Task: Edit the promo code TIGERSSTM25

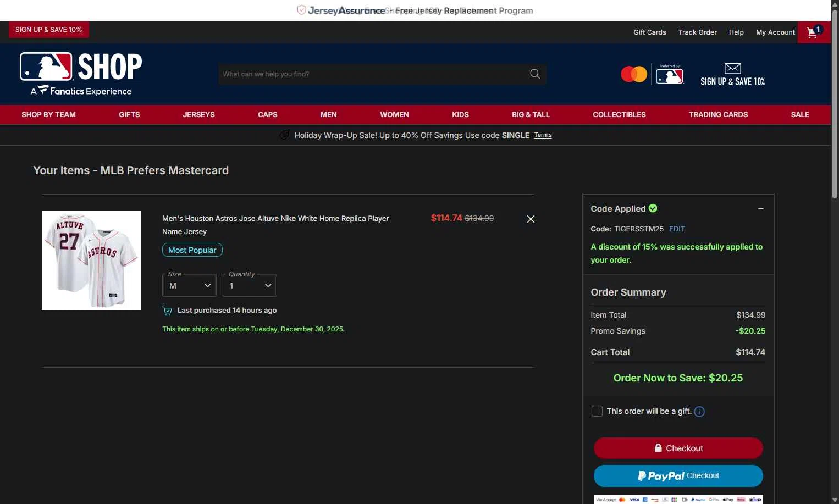Action: [x=677, y=229]
